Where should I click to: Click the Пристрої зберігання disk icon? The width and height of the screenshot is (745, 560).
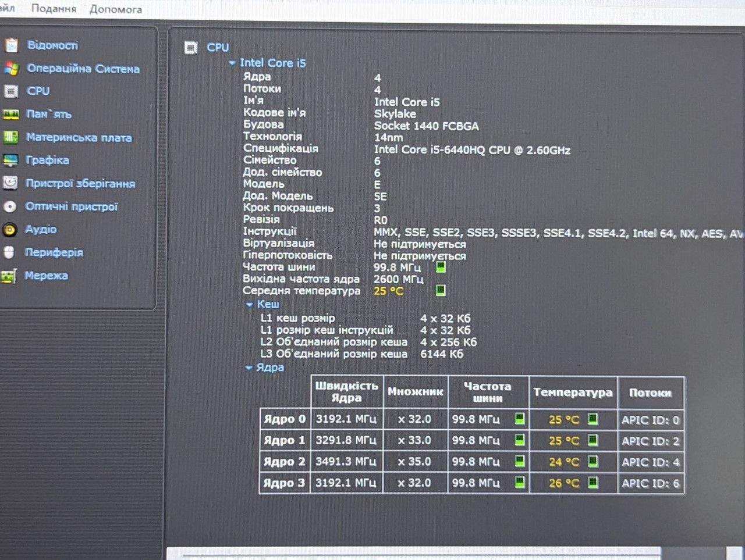(10, 183)
